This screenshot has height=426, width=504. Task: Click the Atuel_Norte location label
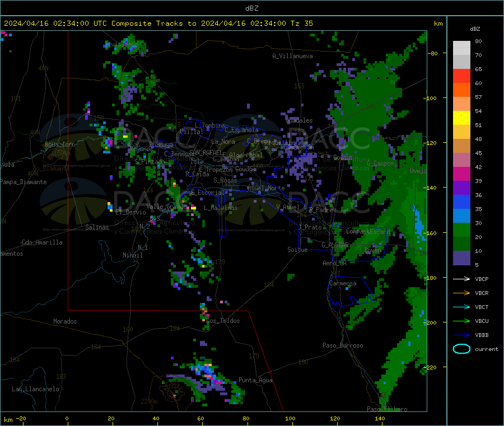266,188
